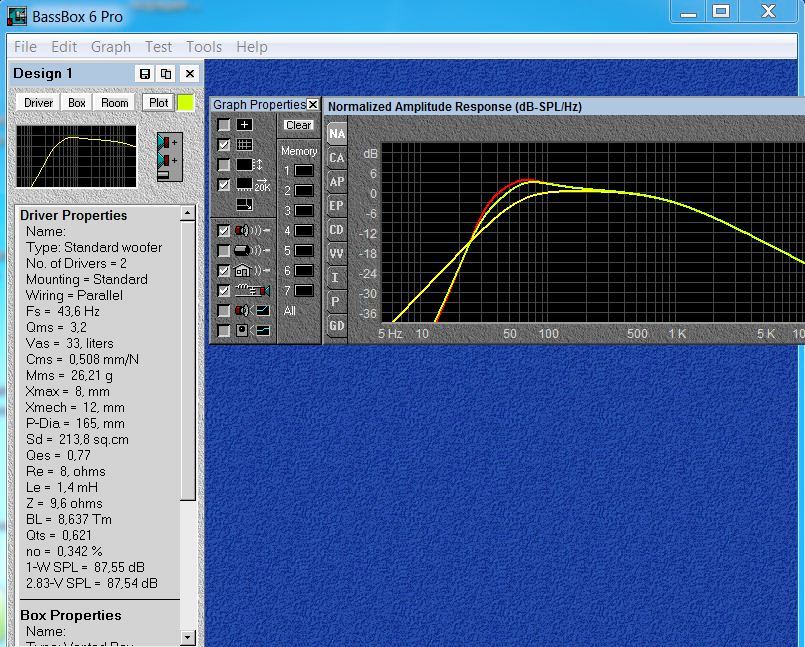
Task: Maximize the BassBox 6 Pro window
Action: (721, 12)
